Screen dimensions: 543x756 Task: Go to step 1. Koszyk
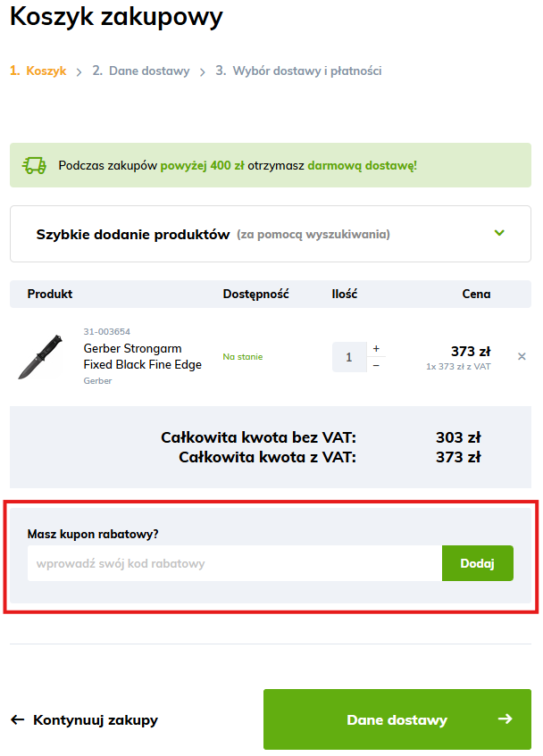tap(38, 71)
